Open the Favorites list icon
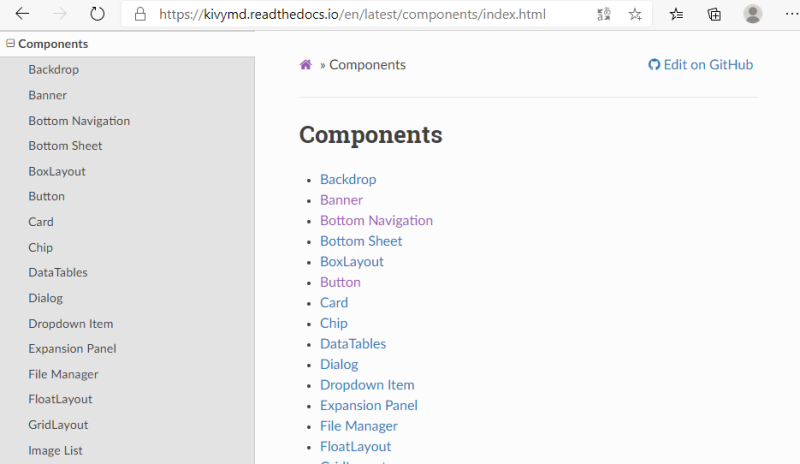Screen dimensions: 800x464 click(x=677, y=14)
